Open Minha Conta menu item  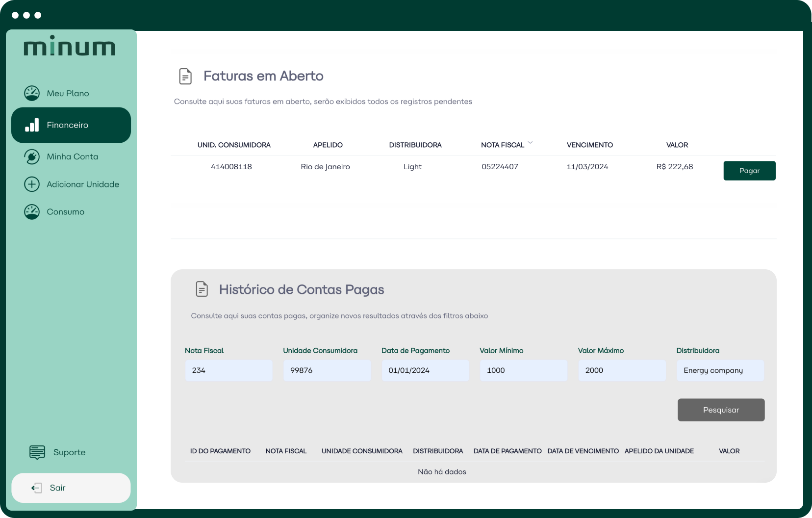click(72, 156)
